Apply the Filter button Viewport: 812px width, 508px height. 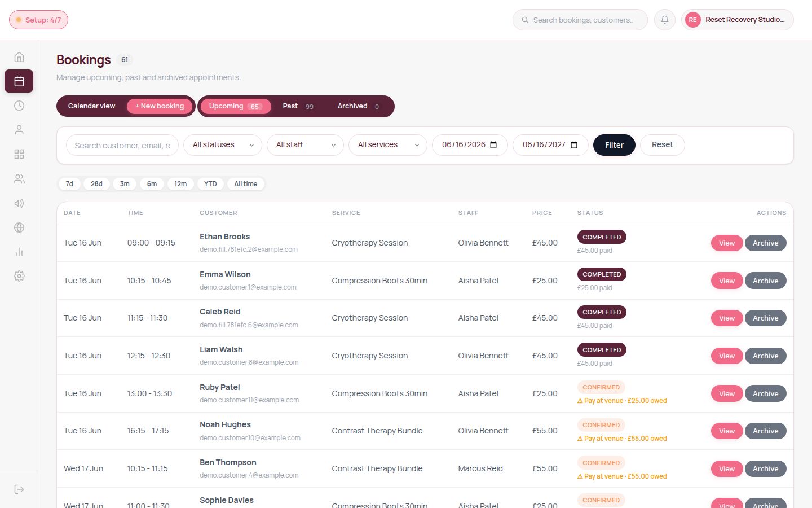pyautogui.click(x=614, y=145)
